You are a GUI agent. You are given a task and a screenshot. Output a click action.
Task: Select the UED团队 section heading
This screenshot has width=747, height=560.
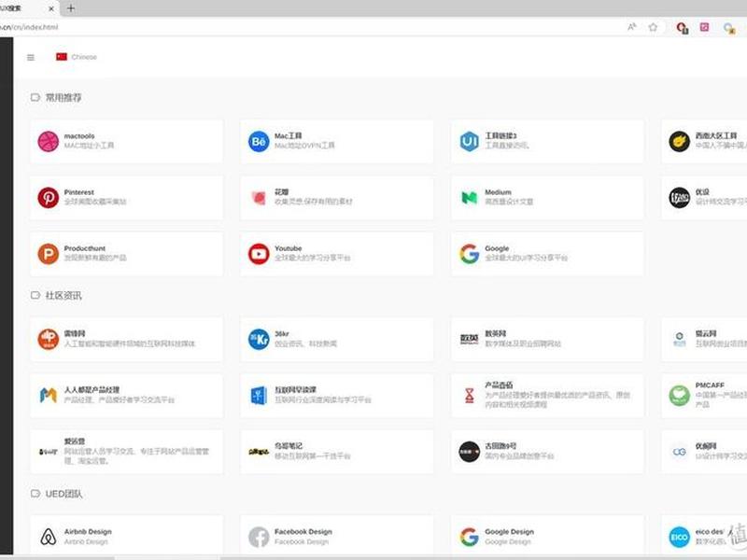(63, 494)
